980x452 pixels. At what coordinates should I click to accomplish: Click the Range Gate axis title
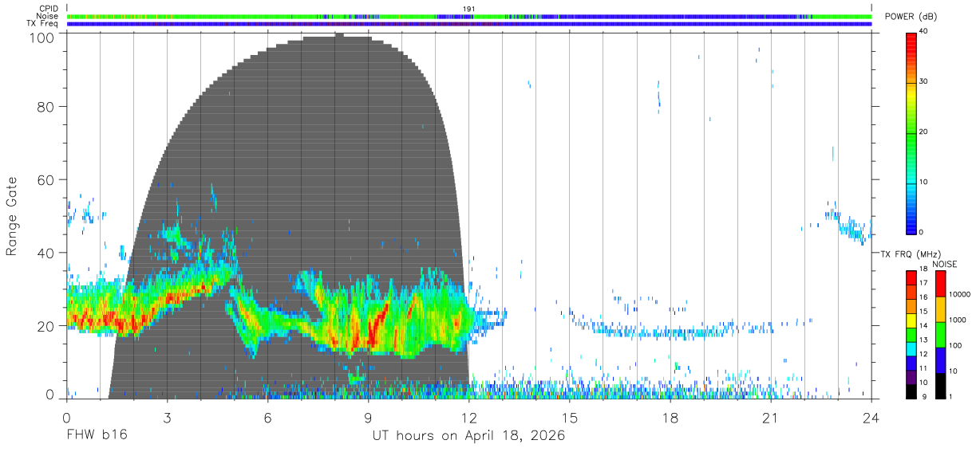[12, 216]
